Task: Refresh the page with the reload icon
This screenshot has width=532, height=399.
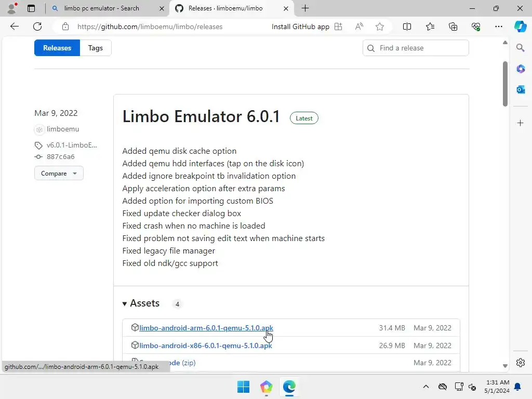Action: (37, 26)
